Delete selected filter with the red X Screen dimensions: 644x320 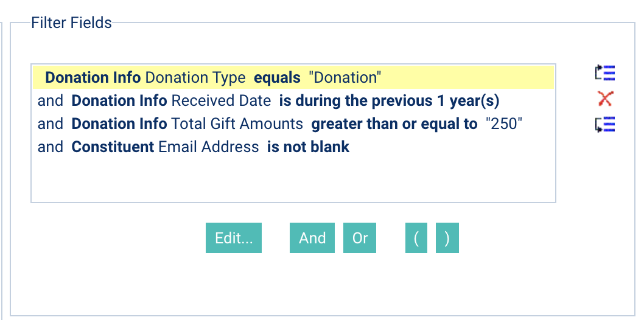point(606,99)
